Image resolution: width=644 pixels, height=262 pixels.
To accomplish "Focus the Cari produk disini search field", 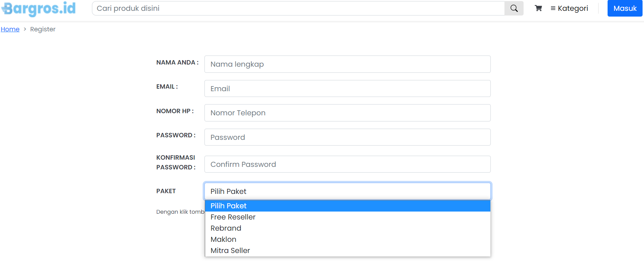I will click(x=298, y=8).
